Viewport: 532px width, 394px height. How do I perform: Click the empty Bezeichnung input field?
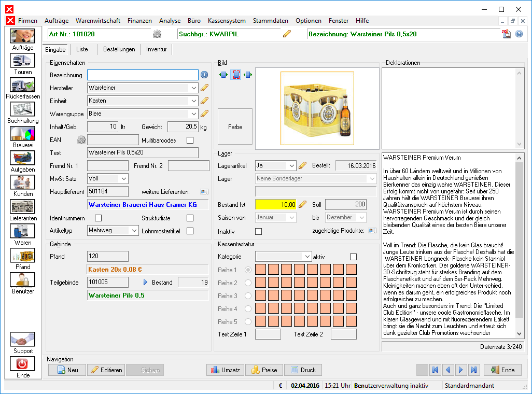click(143, 75)
